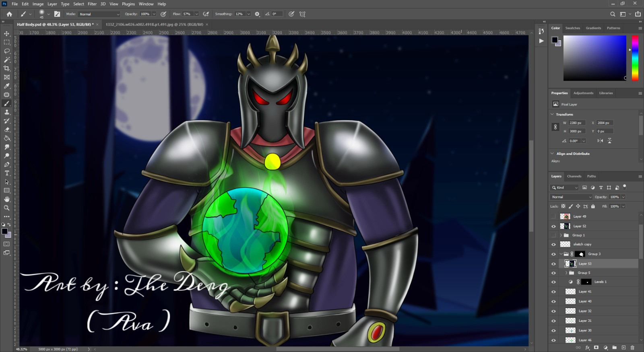Screen dimensions: 644x352
Task: Select the Frame tool
Action: (x=7, y=77)
